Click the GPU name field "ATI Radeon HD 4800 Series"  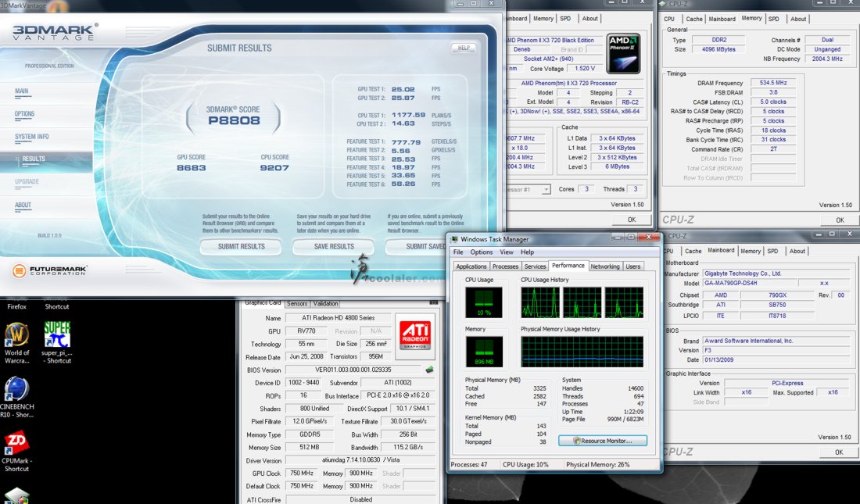pyautogui.click(x=338, y=318)
